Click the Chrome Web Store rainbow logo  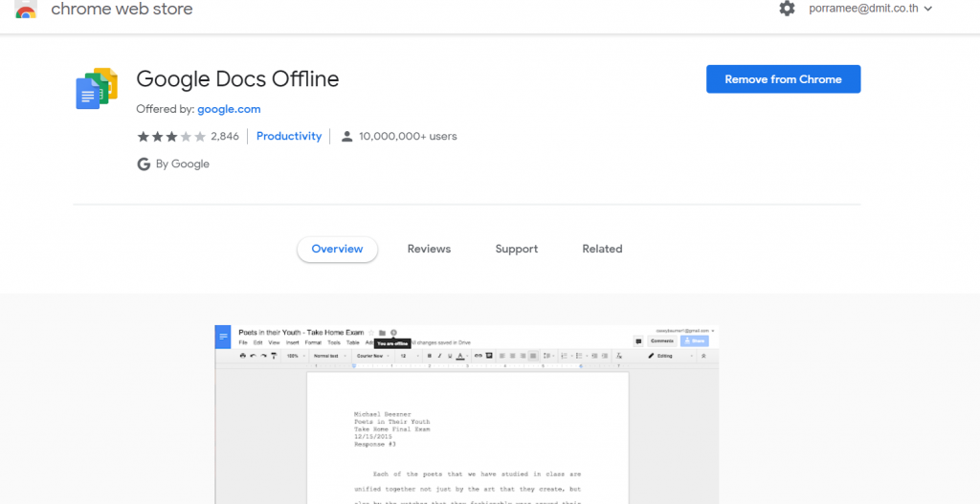click(x=26, y=9)
